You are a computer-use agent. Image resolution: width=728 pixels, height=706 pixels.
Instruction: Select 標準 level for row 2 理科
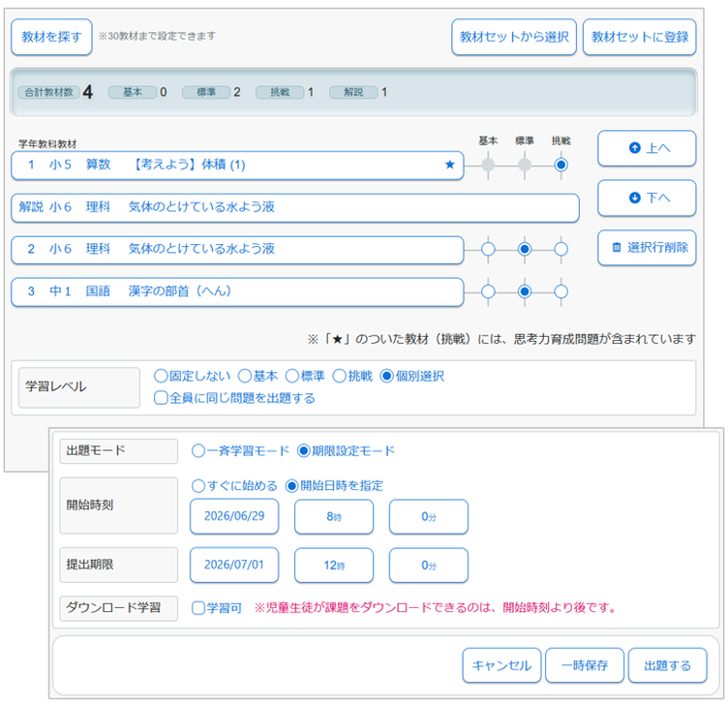click(x=525, y=250)
